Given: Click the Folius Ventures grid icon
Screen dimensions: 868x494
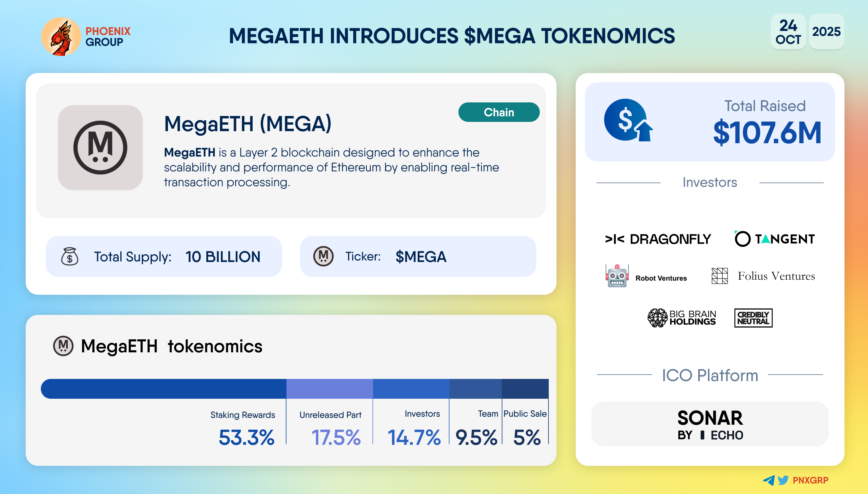Looking at the screenshot, I should tap(720, 276).
